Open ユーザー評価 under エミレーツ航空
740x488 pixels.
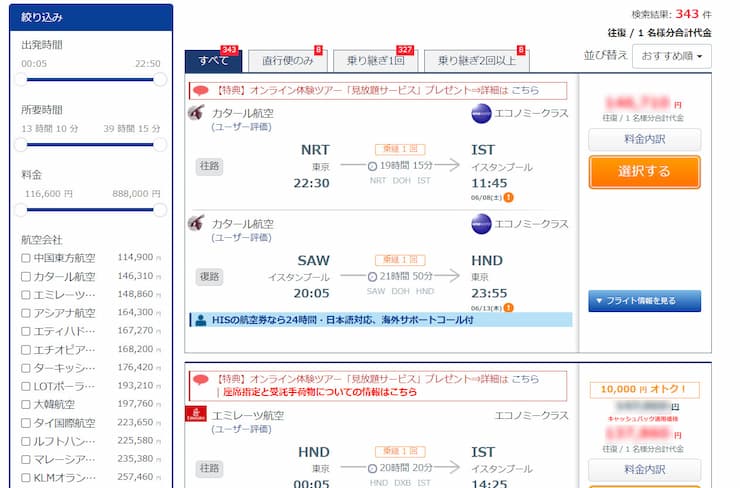(x=242, y=429)
